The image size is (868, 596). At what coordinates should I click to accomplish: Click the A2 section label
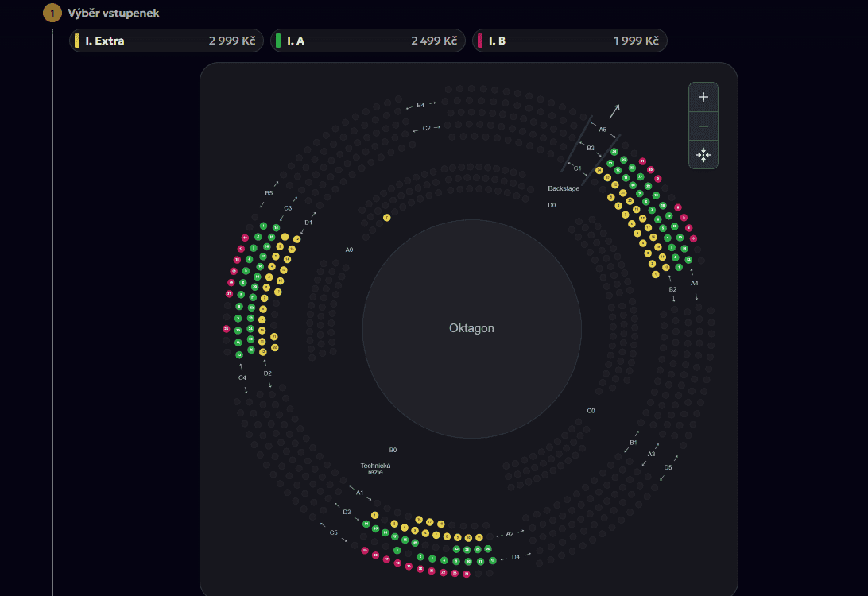pyautogui.click(x=510, y=534)
